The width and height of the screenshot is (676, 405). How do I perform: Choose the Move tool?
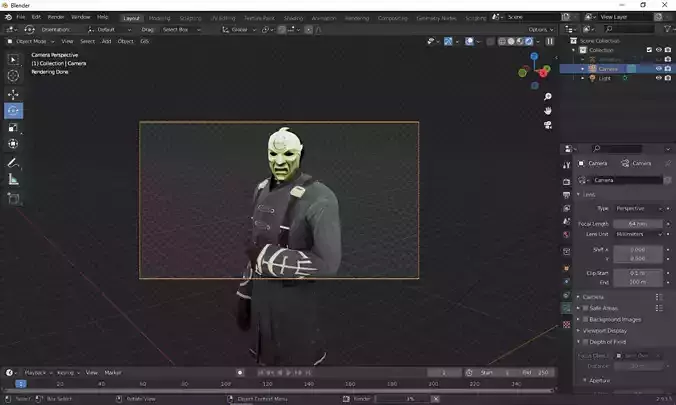coord(13,94)
